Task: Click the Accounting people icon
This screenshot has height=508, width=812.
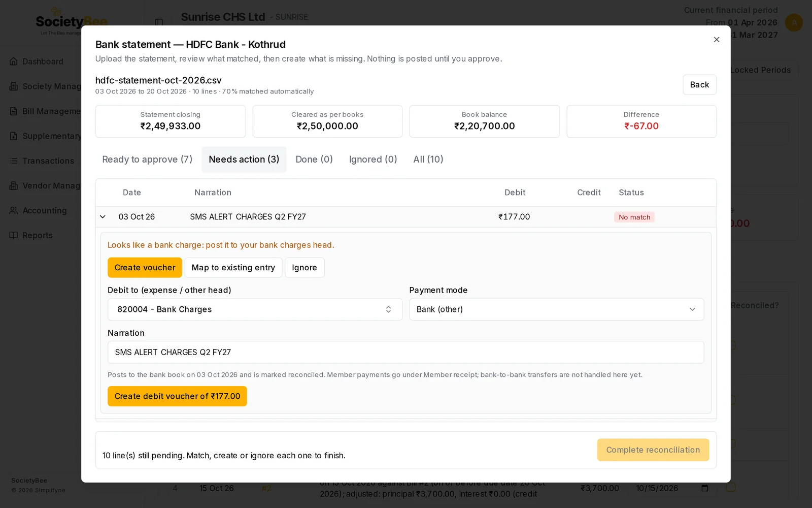Action: point(14,210)
